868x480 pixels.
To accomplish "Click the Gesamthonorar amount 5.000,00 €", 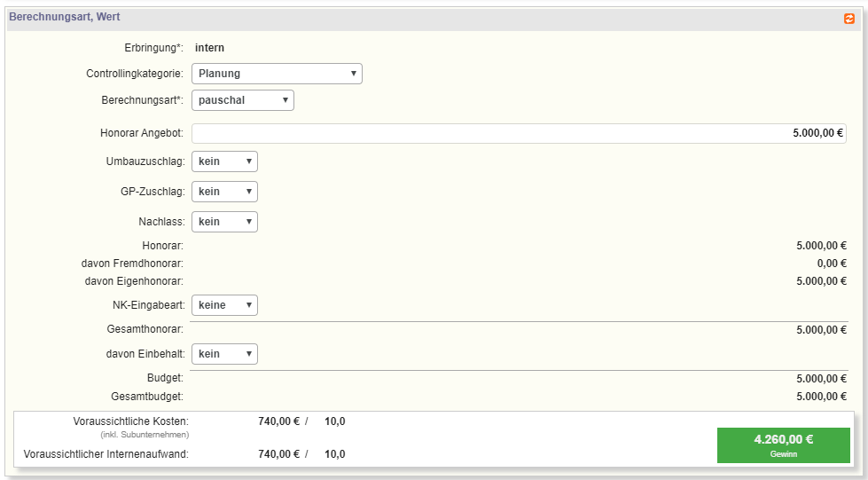I will (821, 330).
